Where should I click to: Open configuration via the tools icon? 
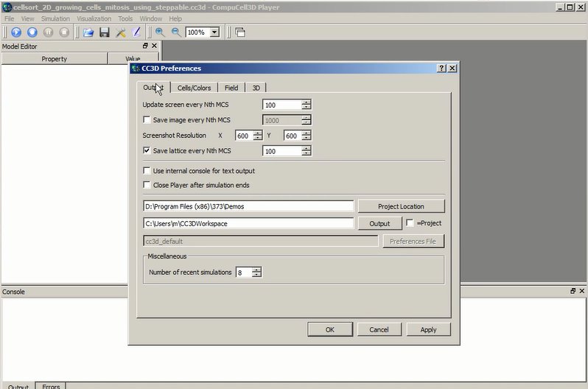120,32
